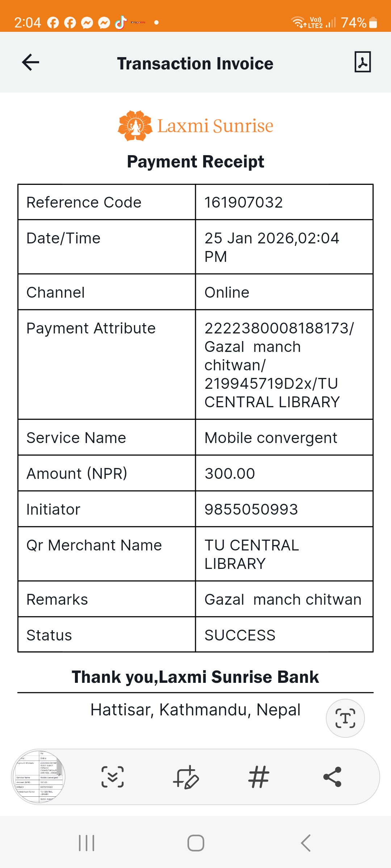Screen dimensions: 391x868
Task: Open the screenshot preview thumbnail
Action: (x=39, y=777)
